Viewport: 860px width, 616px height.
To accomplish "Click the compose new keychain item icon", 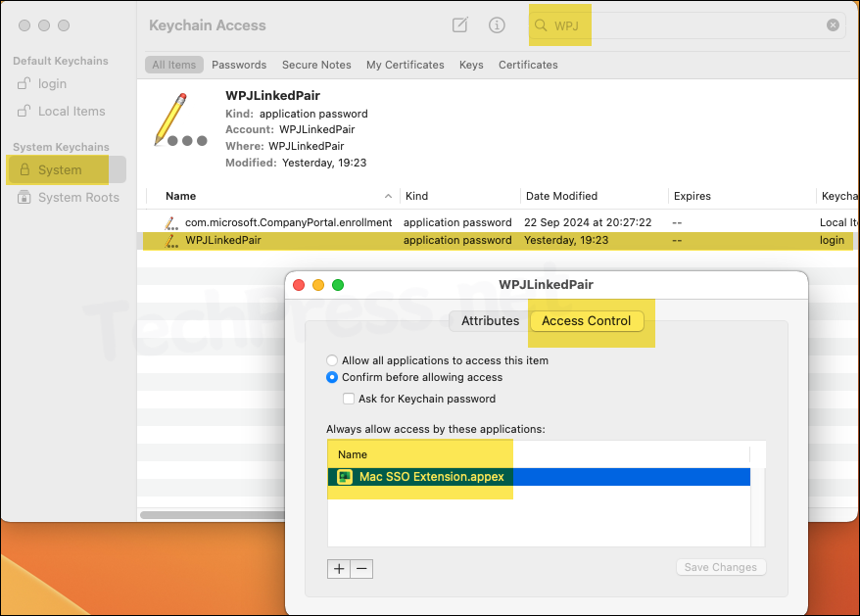I will [x=459, y=24].
